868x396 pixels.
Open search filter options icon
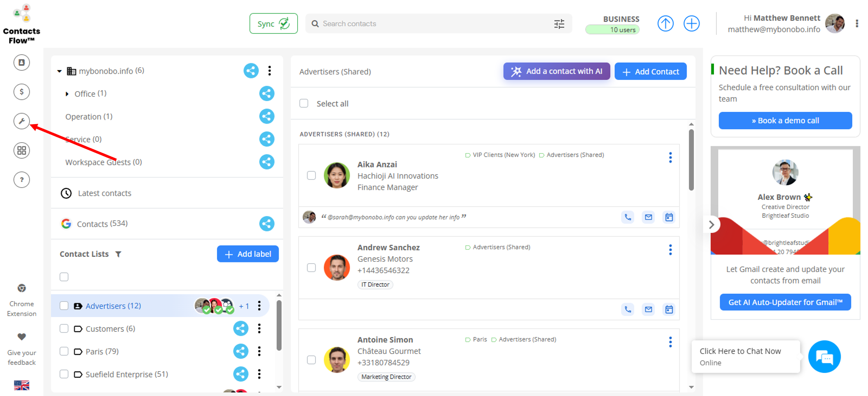559,24
